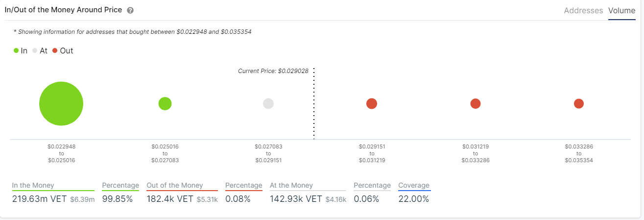Toggle the gray At legend item
This screenshot has width=644, height=220.
coord(40,50)
